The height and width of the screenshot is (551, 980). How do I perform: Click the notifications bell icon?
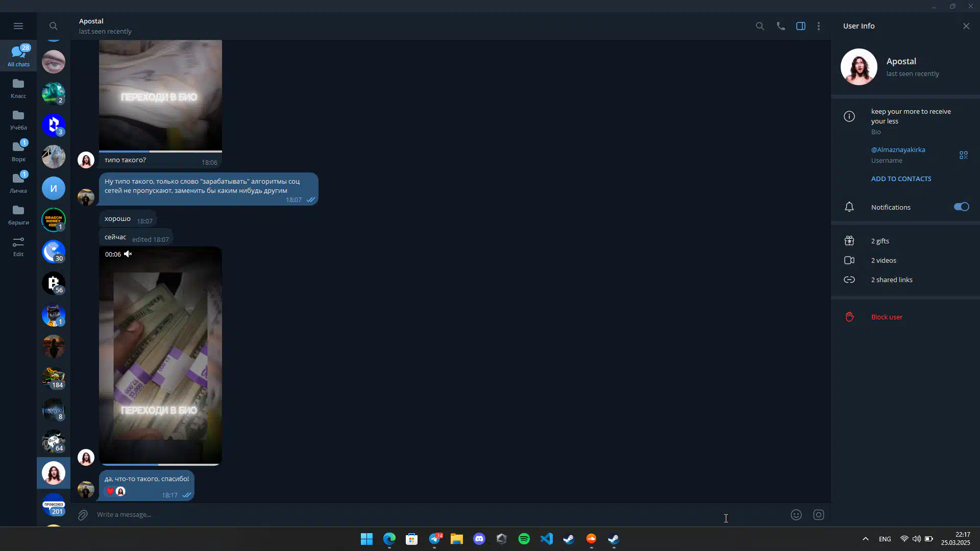pos(849,207)
